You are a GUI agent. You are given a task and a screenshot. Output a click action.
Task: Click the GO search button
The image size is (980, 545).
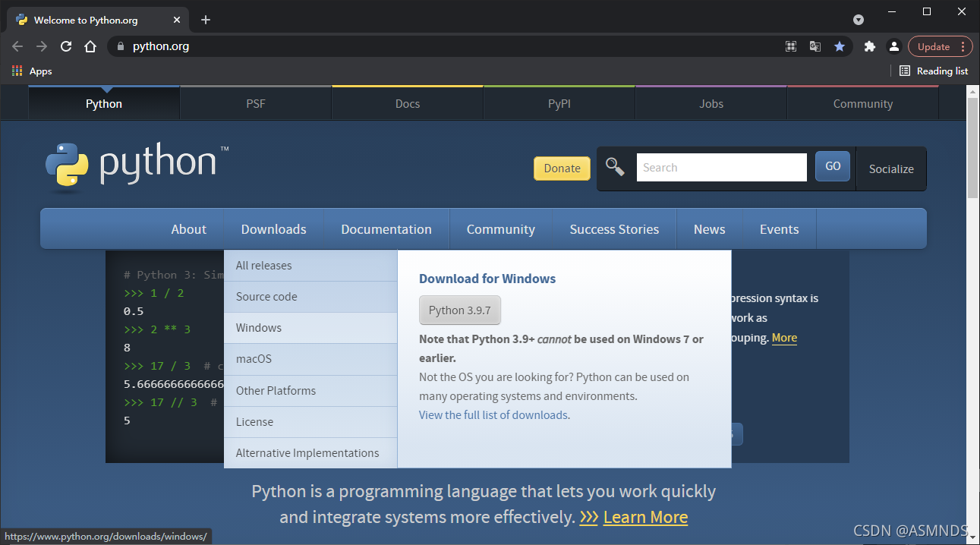[833, 166]
